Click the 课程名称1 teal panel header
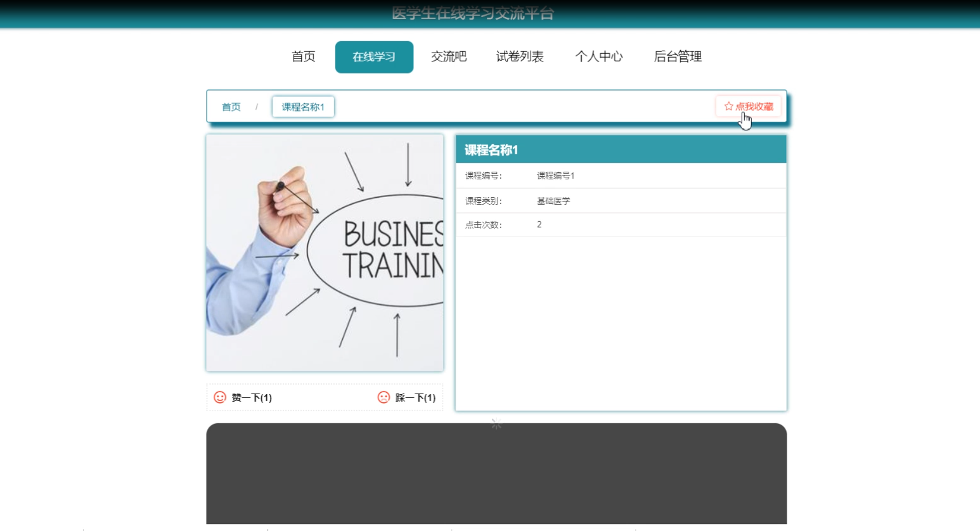 click(619, 149)
